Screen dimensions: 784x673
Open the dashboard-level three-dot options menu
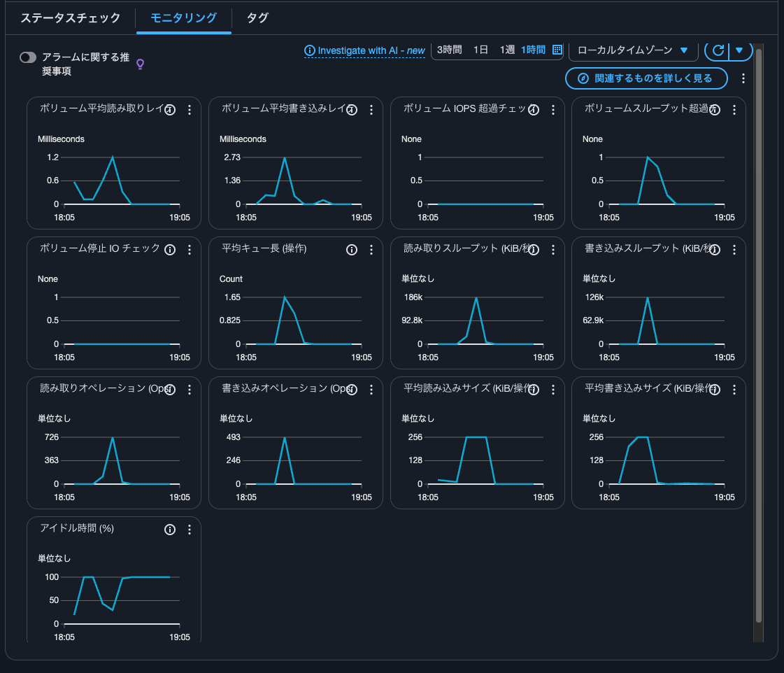[x=743, y=78]
